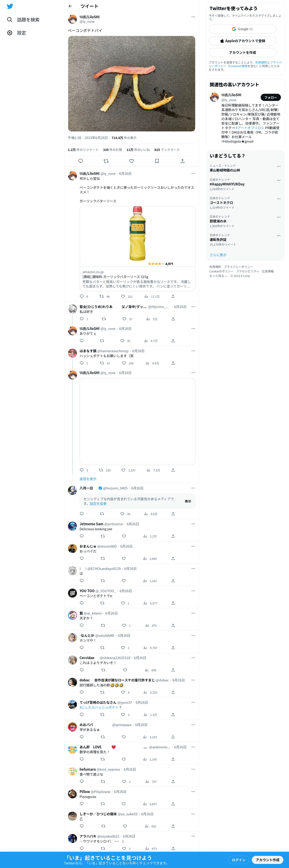Retweet the main tweet using retweet icon

tap(106, 161)
